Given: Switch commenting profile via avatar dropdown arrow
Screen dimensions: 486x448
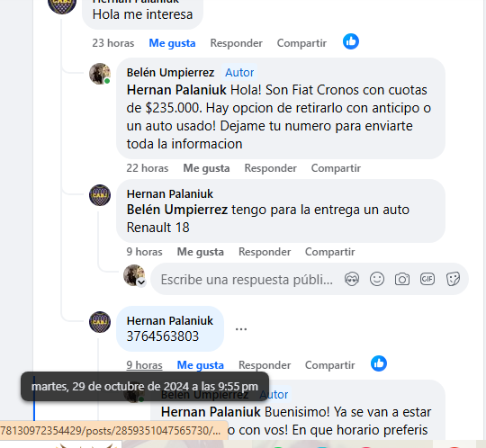Looking at the screenshot, I should [x=141, y=282].
